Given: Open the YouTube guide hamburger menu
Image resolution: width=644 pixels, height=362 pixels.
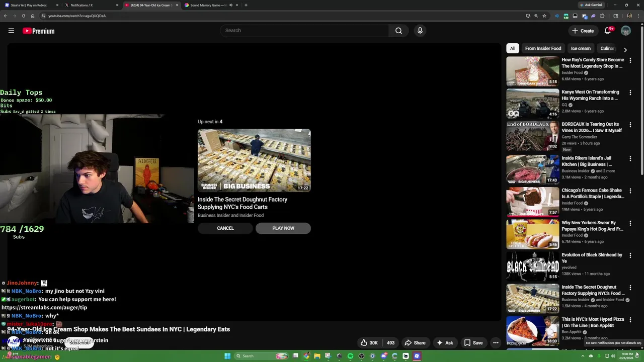Looking at the screenshot, I should (11, 31).
